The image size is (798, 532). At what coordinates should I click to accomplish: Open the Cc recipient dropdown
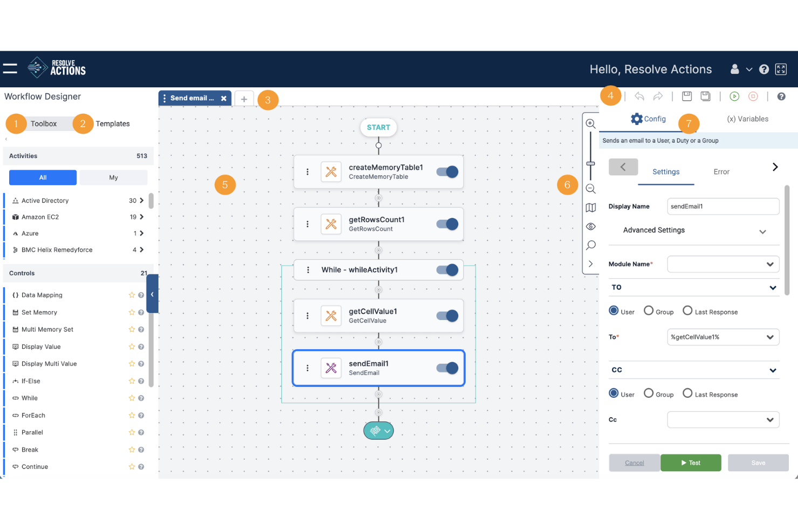pos(723,420)
